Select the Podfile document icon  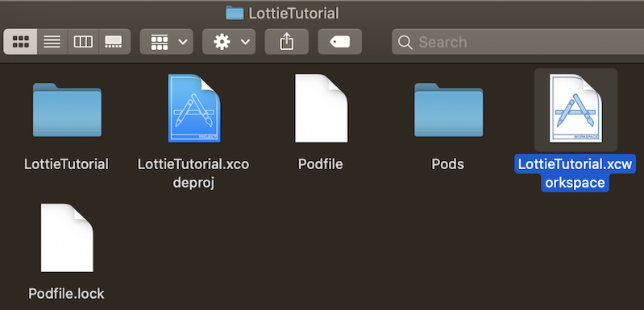[321, 108]
